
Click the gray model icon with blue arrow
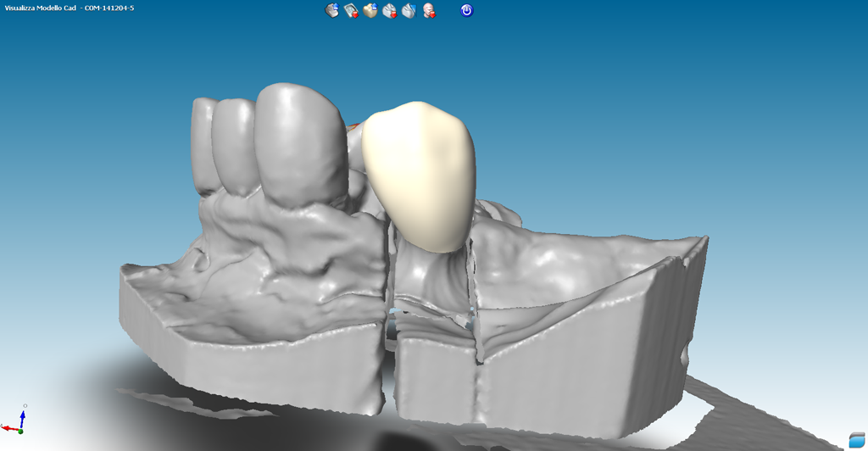[331, 10]
